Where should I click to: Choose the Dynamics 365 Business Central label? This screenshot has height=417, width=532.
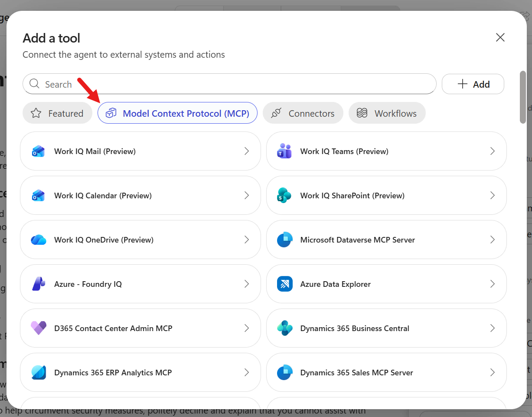click(x=355, y=328)
